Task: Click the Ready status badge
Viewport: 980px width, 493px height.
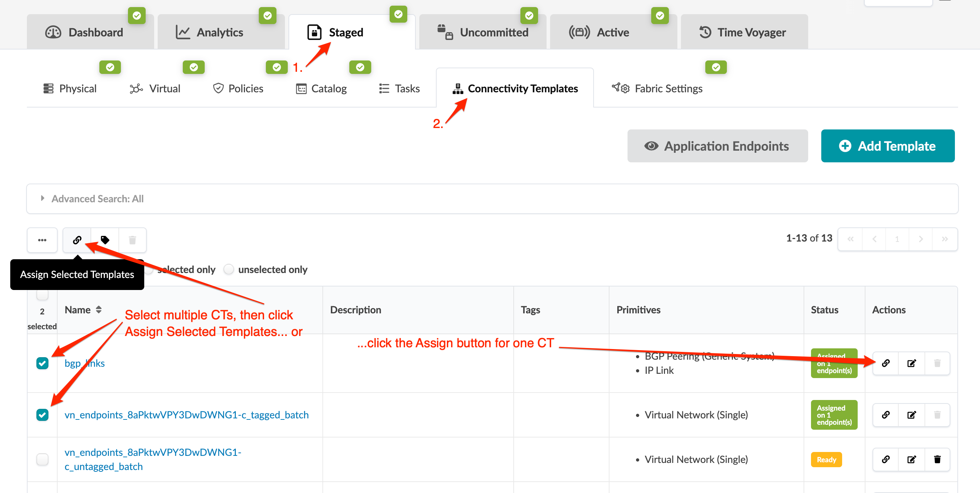Action: (x=826, y=459)
